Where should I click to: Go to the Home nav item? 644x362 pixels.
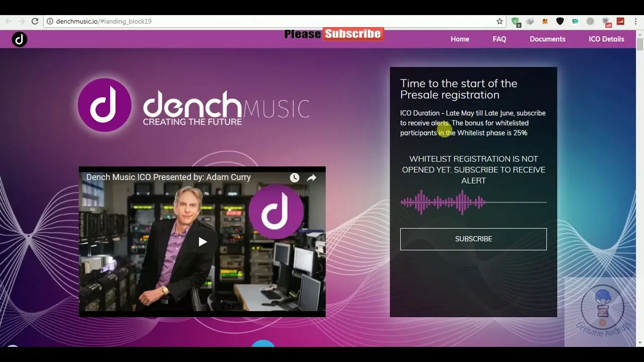click(460, 39)
